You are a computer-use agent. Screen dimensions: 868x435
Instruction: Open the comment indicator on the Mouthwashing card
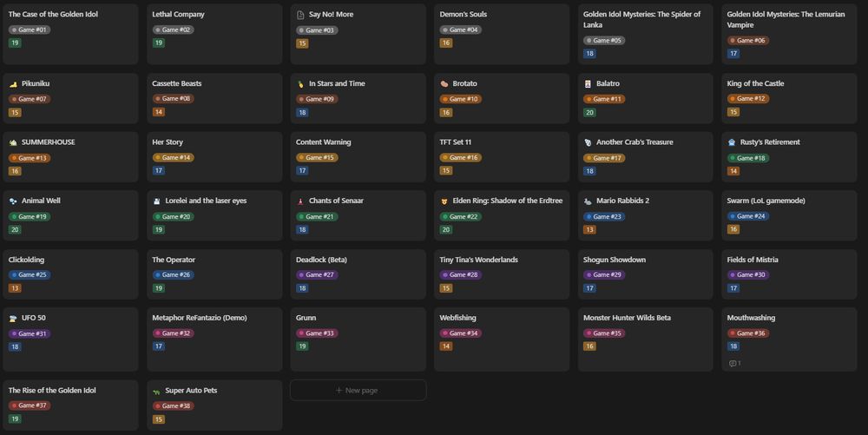point(735,364)
